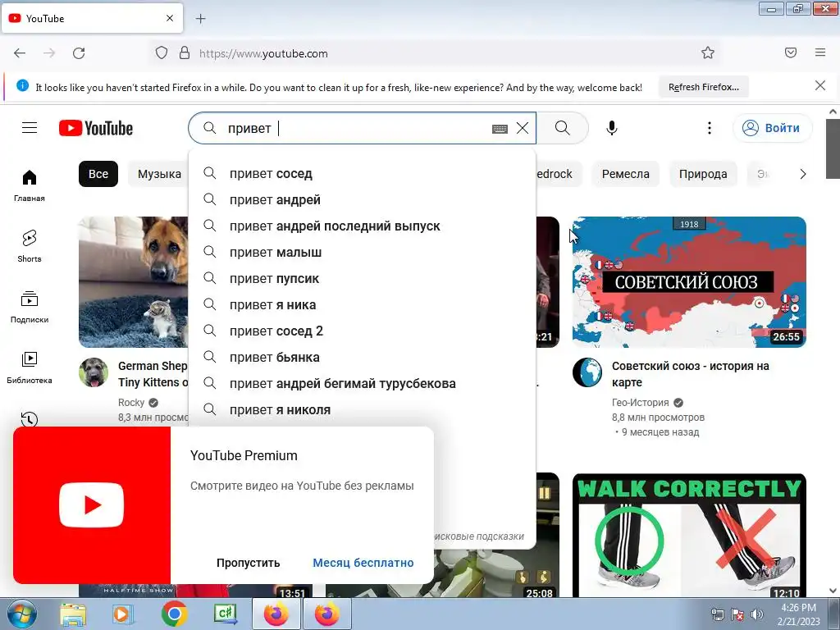Close the YouTube tab

[170, 18]
